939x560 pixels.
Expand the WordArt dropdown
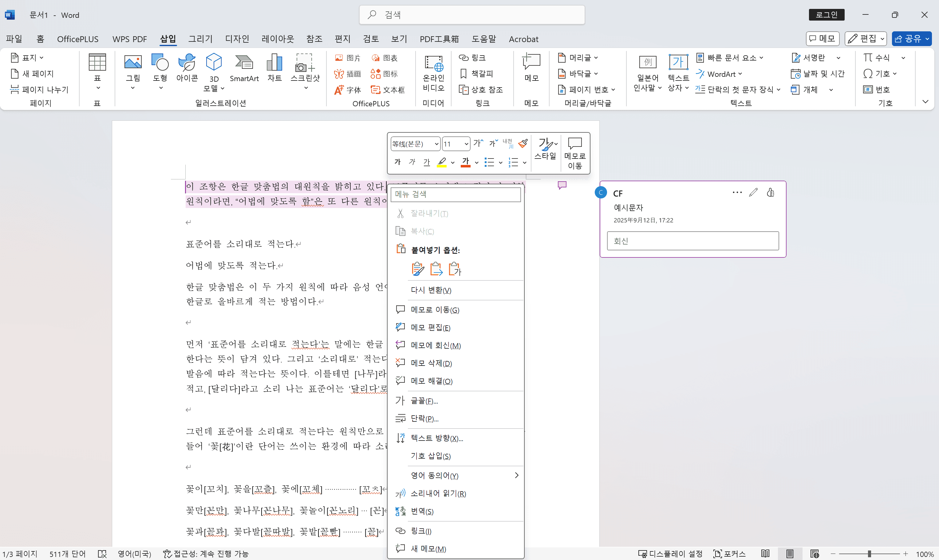(x=740, y=74)
